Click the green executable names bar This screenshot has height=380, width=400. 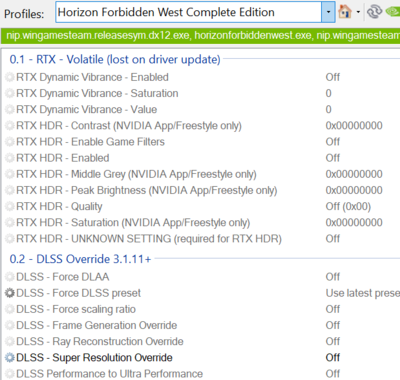[200, 35]
